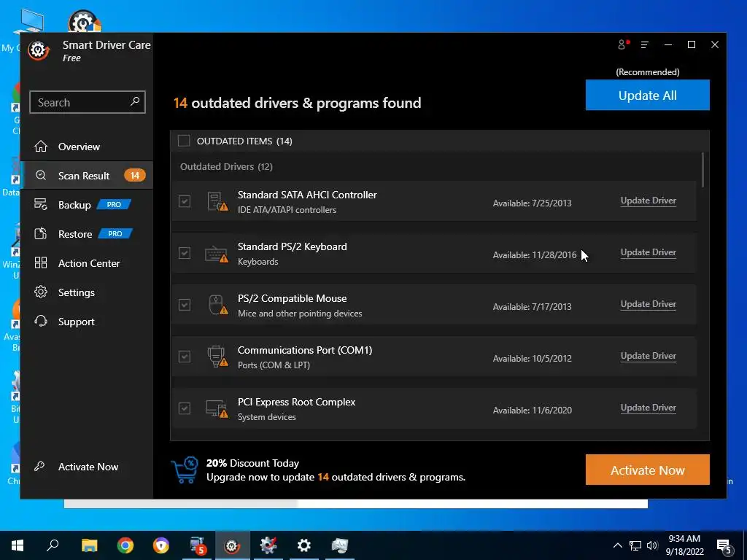
Task: Click the PS/2 Compatible Mouse device icon
Action: 218,306
